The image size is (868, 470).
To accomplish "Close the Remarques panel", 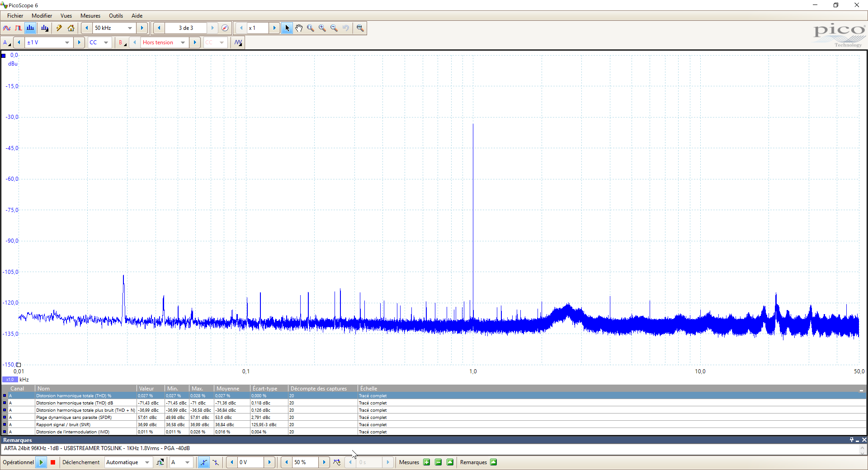I will pyautogui.click(x=864, y=440).
